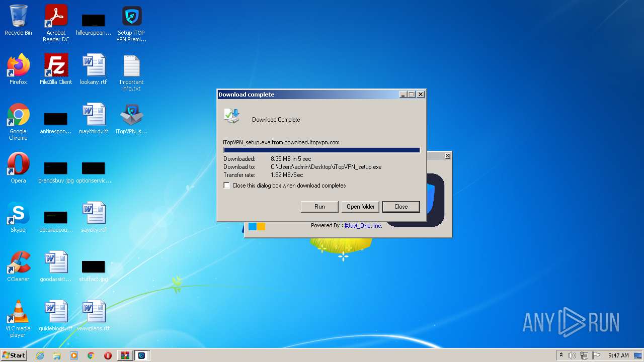Viewport: 644px width, 362px height.
Task: Select Important info.txt file
Action: pyautogui.click(x=131, y=73)
